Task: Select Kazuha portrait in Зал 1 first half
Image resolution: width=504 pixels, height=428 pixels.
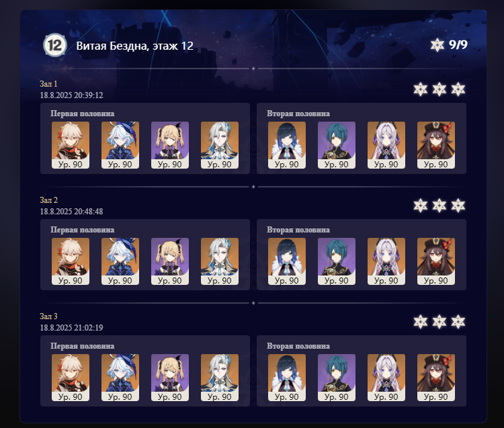Action: 71,145
